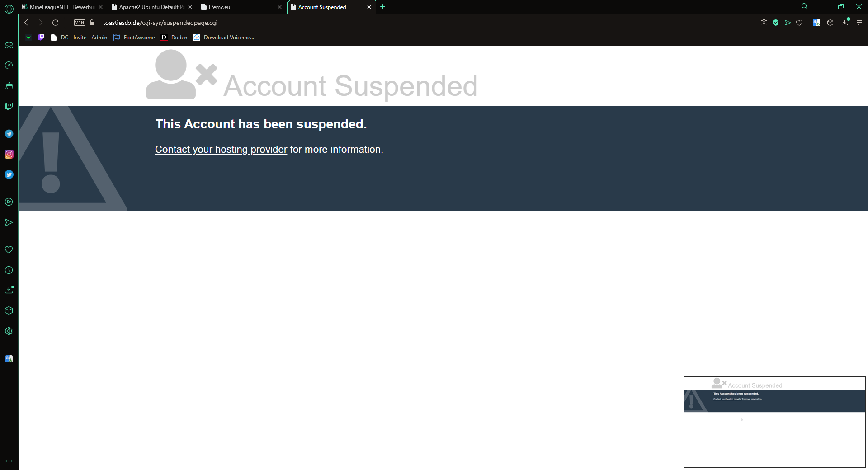Expand sidebar three-dots more options
868x470 pixels.
9,461
